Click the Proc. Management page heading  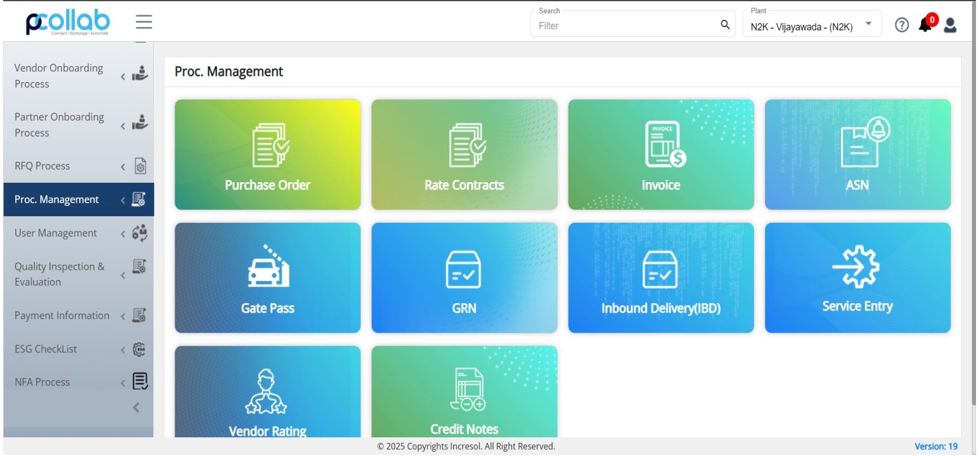pos(229,72)
